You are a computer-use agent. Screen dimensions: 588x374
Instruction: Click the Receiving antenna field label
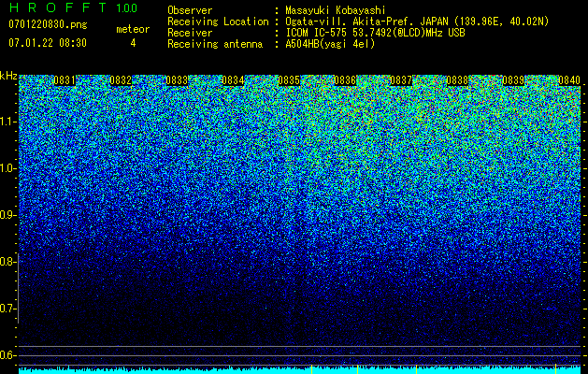[x=215, y=44]
